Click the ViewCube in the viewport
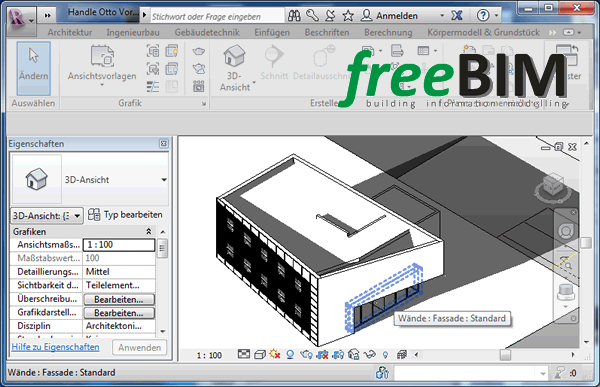Image resolution: width=600 pixels, height=387 pixels. pos(553,187)
